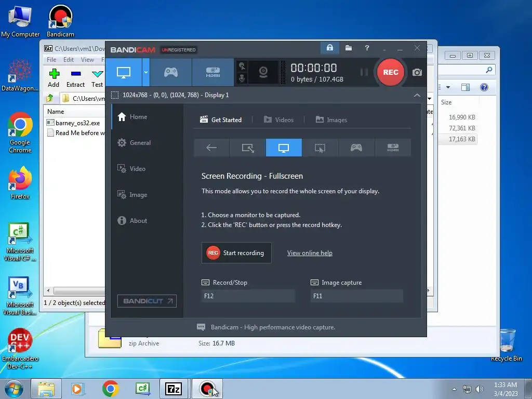Click the search magnifier in Explorer window
The height and width of the screenshot is (399, 532).
(489, 70)
